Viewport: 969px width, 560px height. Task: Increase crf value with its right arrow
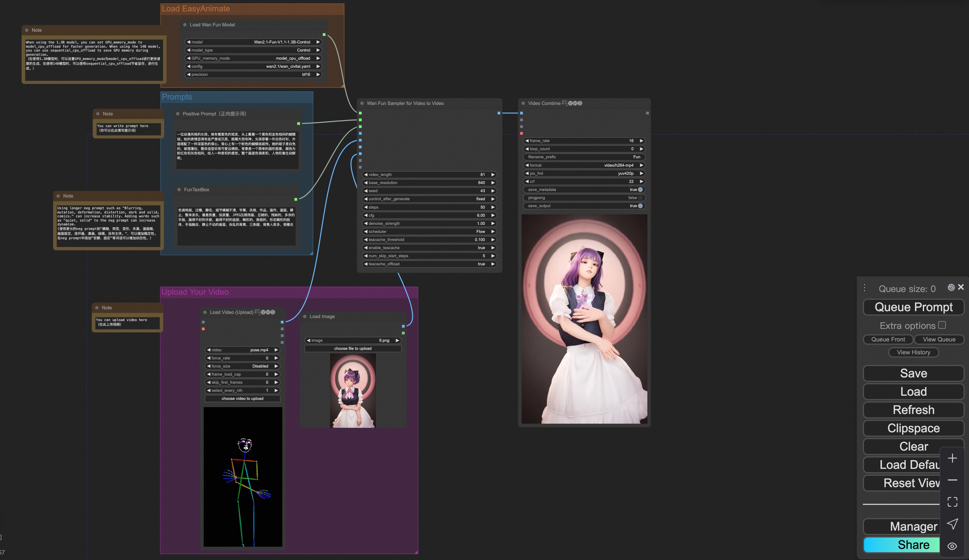tap(641, 181)
